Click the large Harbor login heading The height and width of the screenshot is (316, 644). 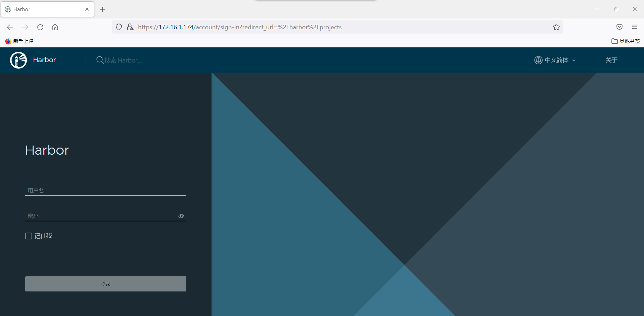47,150
